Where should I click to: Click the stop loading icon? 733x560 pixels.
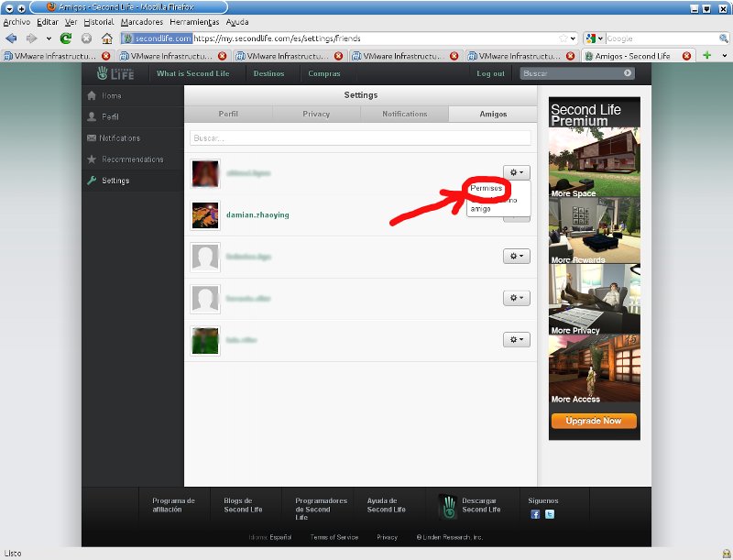[x=86, y=38]
